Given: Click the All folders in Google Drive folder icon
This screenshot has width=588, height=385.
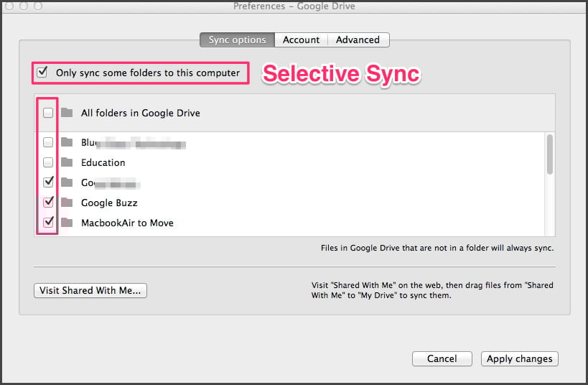Looking at the screenshot, I should (x=67, y=112).
